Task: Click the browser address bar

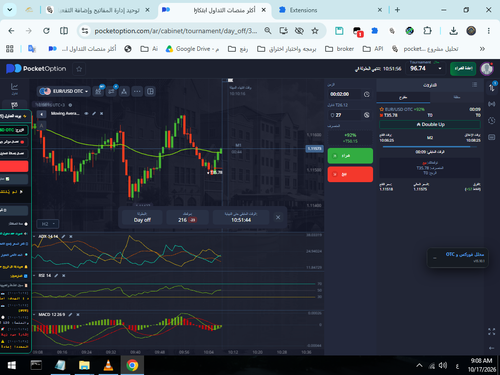Action: (x=175, y=31)
